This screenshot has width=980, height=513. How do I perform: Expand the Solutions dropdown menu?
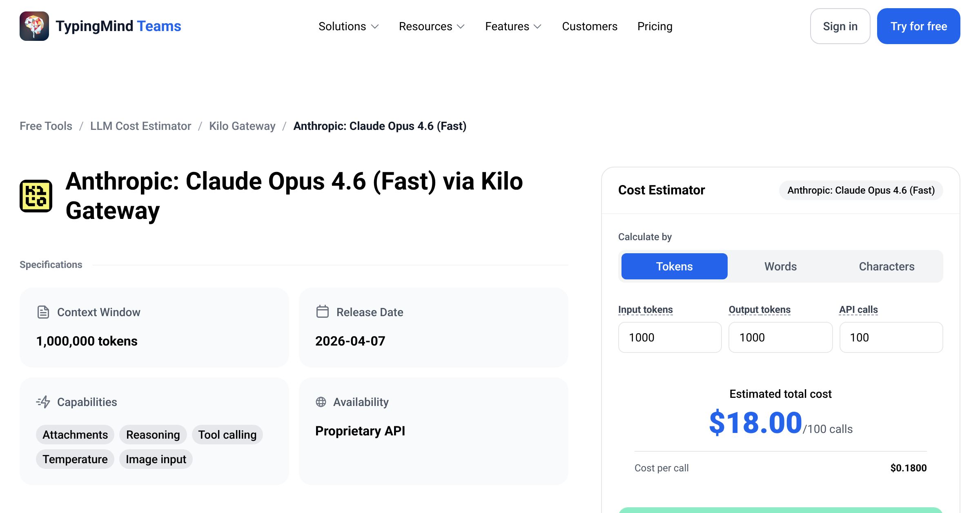[x=349, y=26]
